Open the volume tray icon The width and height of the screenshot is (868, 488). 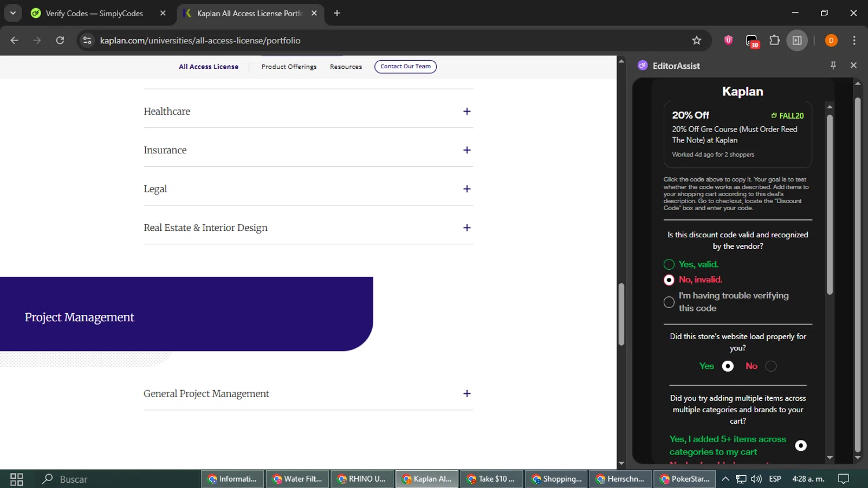click(x=756, y=479)
